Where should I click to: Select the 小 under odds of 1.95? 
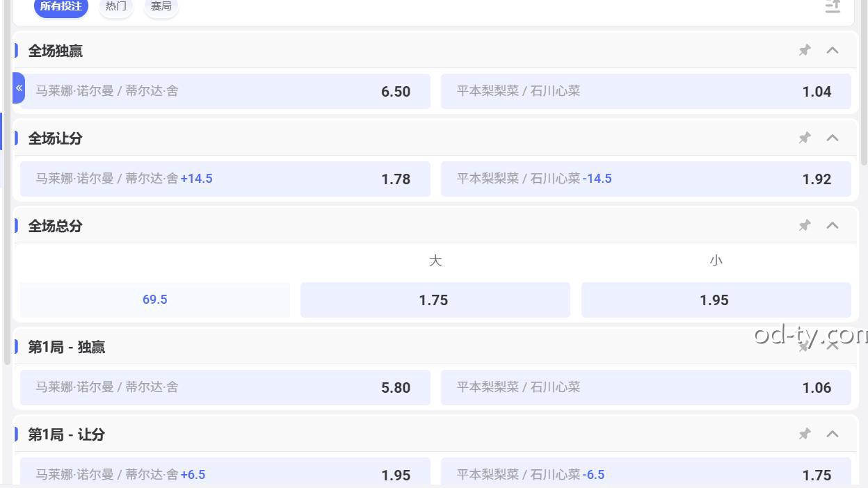(x=716, y=300)
